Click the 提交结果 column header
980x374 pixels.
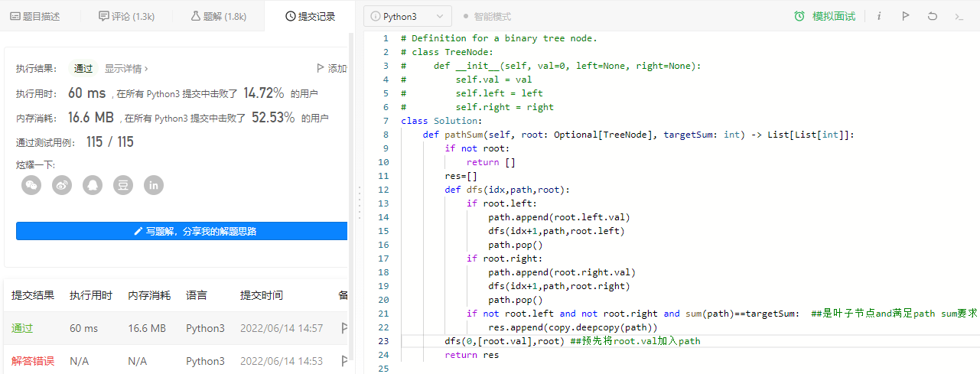33,295
